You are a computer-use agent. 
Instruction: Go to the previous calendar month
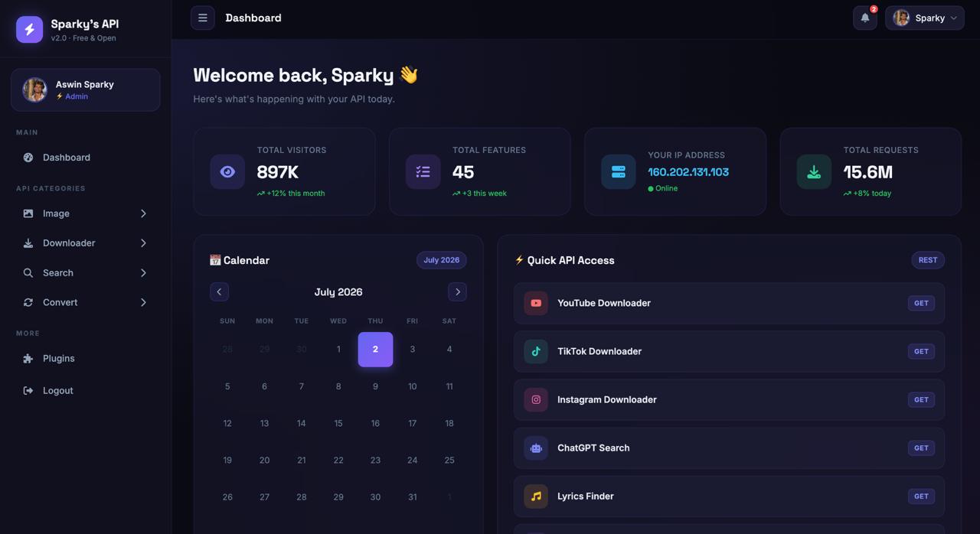[x=219, y=291]
